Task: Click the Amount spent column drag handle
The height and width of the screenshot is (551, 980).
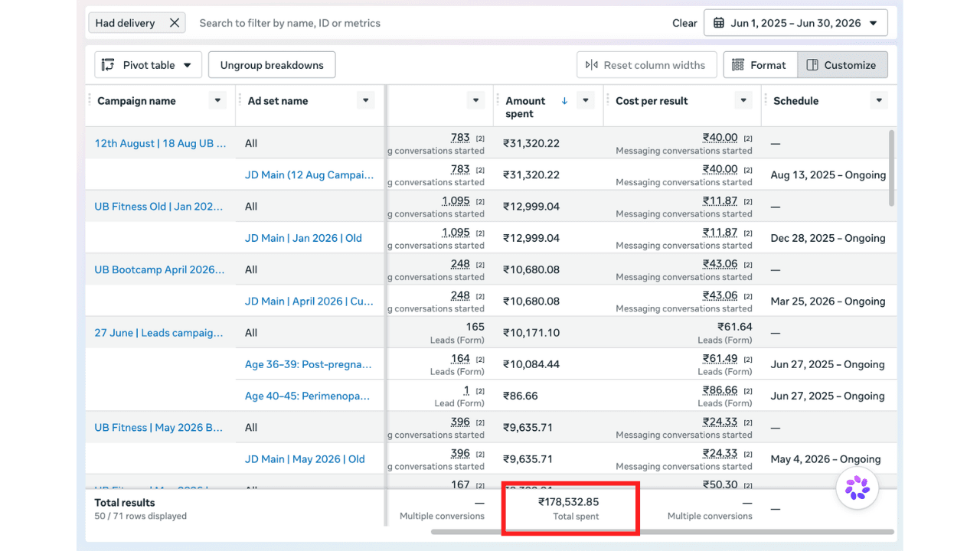Action: coord(498,98)
